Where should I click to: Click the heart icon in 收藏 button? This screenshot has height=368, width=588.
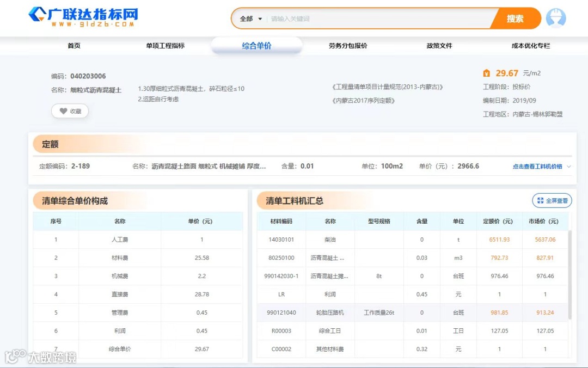[63, 111]
